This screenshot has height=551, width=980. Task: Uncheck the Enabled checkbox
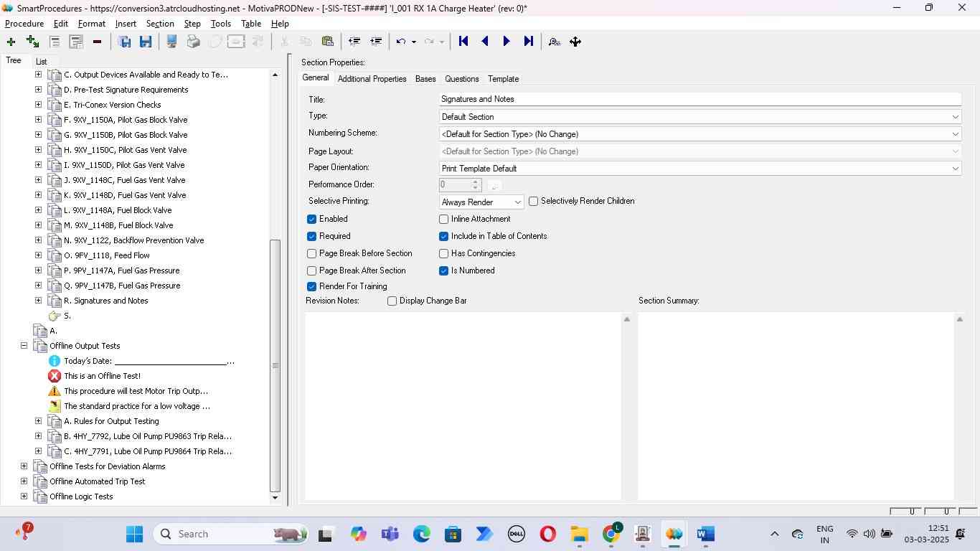click(x=312, y=219)
